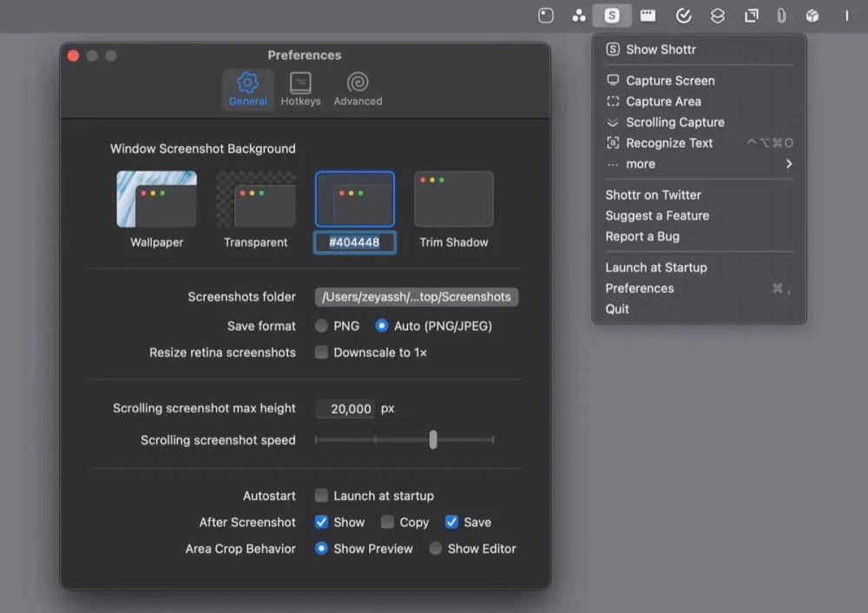This screenshot has width=868, height=613.
Task: Click the monitor icon beside Capture Screen
Action: pos(613,80)
